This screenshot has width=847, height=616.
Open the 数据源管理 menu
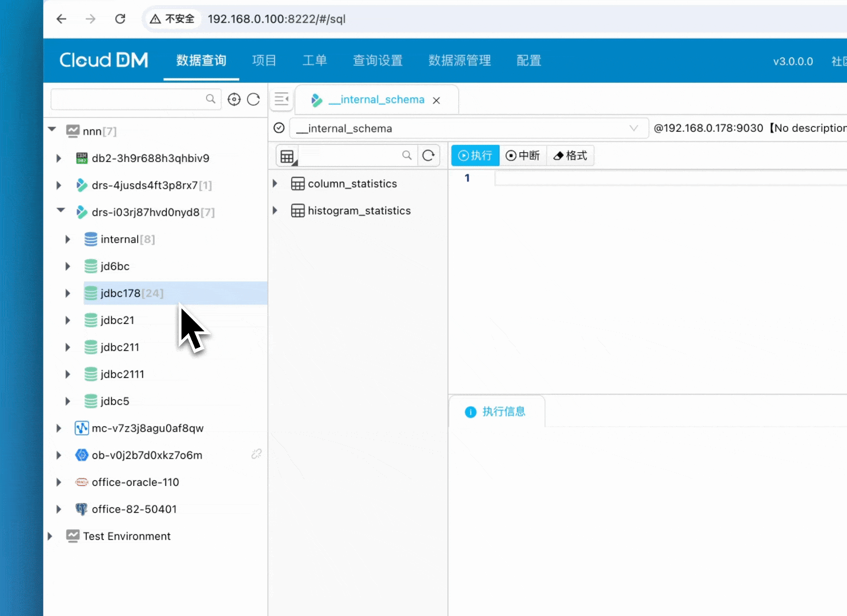point(459,60)
